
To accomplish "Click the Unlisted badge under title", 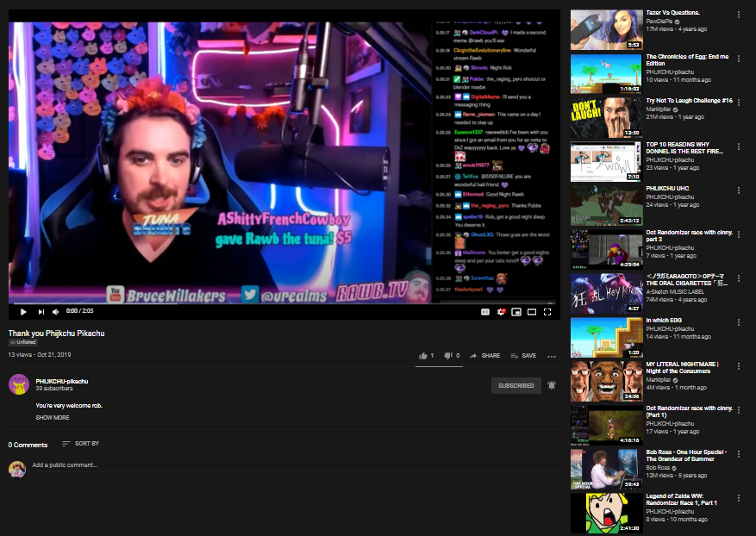I will click(23, 342).
